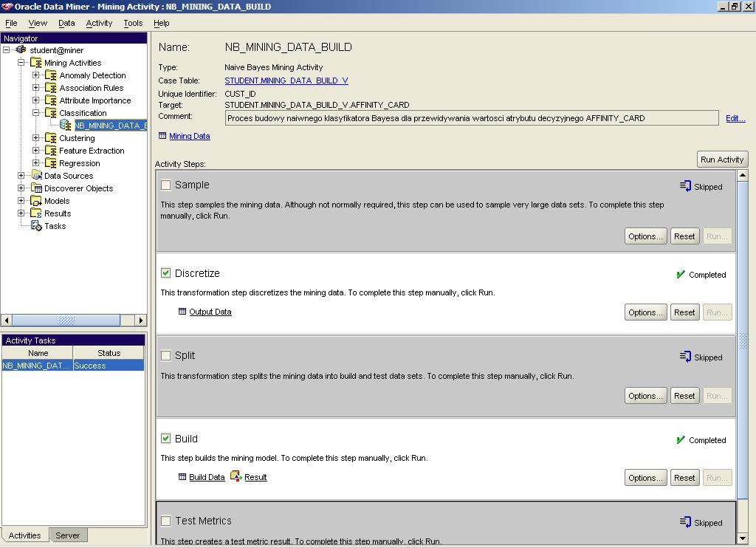Enable the Split step checkbox
Image resolution: width=756 pixels, height=548 pixels.
pyautogui.click(x=166, y=355)
